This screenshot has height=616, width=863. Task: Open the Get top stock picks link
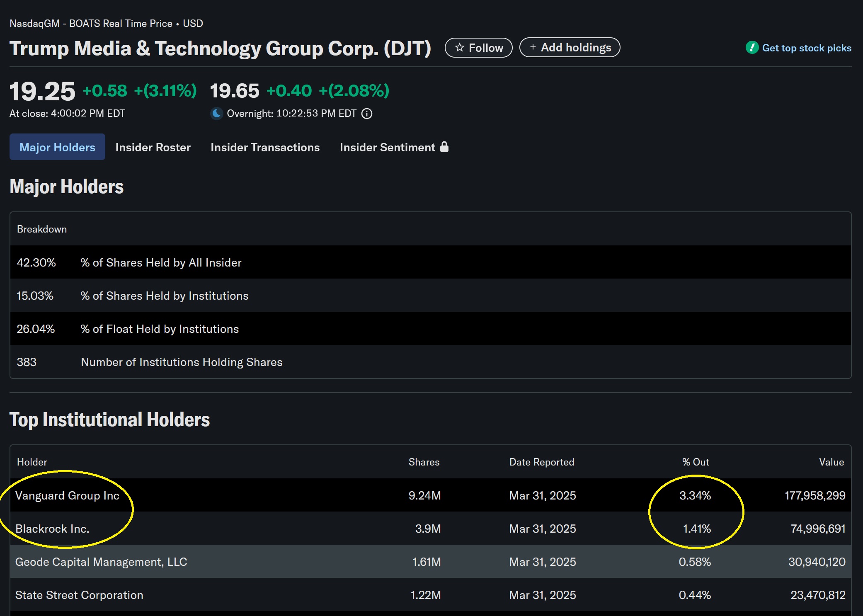(x=806, y=48)
